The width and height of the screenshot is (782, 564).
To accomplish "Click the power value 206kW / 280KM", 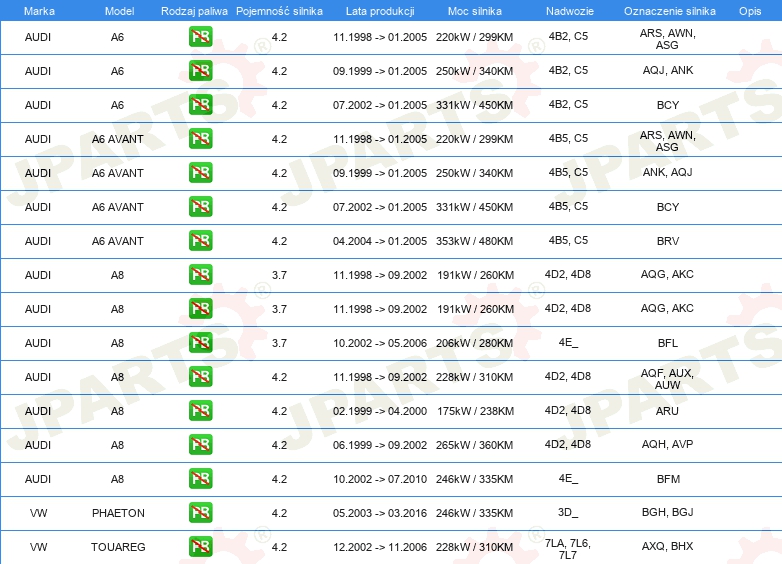I will click(x=474, y=343).
